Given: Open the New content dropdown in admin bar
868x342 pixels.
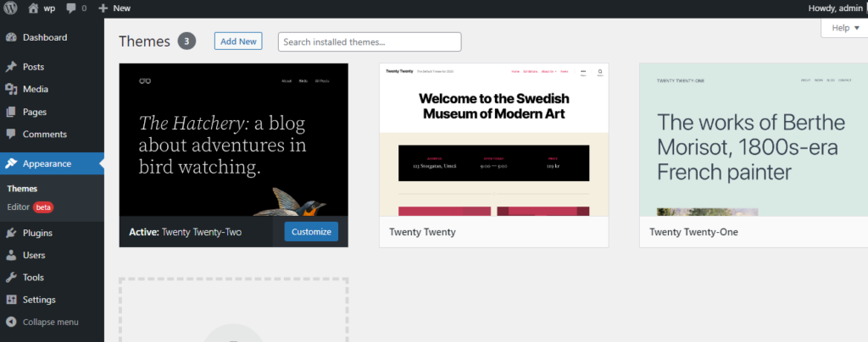Looking at the screenshot, I should 114,8.
